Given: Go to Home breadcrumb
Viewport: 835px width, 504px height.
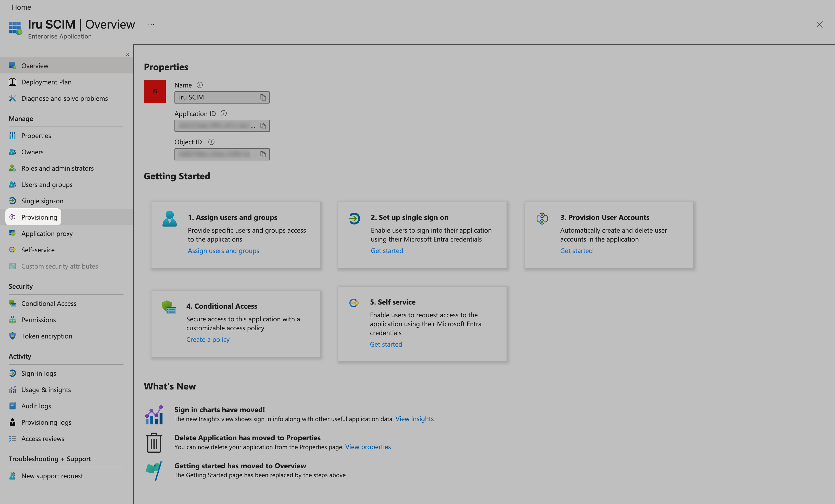Looking at the screenshot, I should pos(21,7).
